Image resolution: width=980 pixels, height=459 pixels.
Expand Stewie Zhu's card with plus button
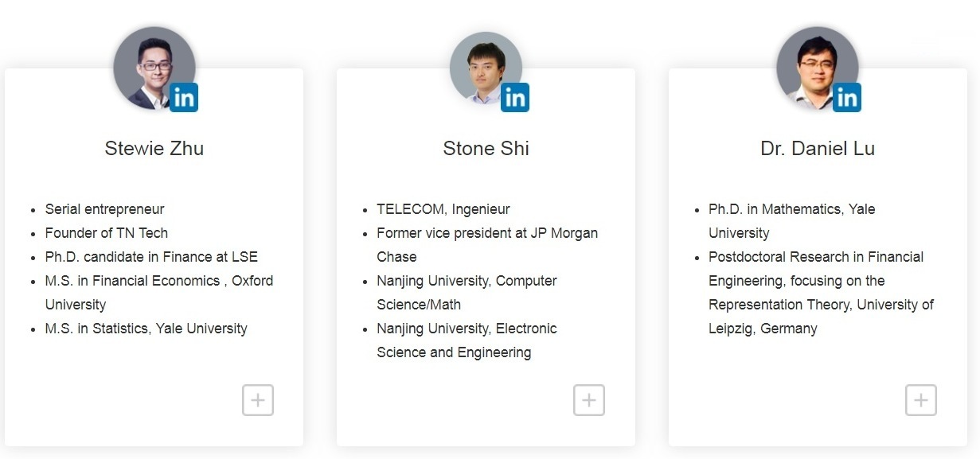point(258,400)
